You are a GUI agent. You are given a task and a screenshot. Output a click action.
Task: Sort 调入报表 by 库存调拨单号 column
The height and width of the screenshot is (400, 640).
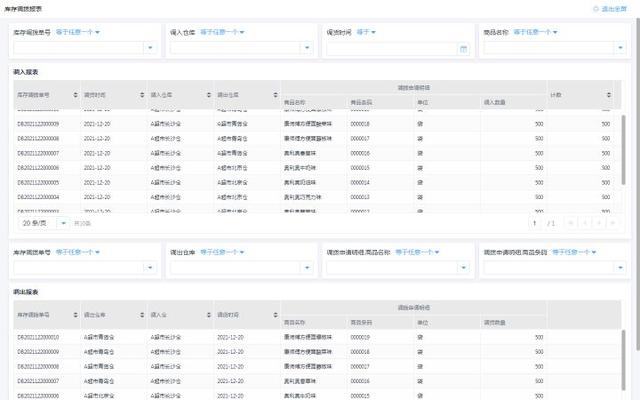point(76,95)
